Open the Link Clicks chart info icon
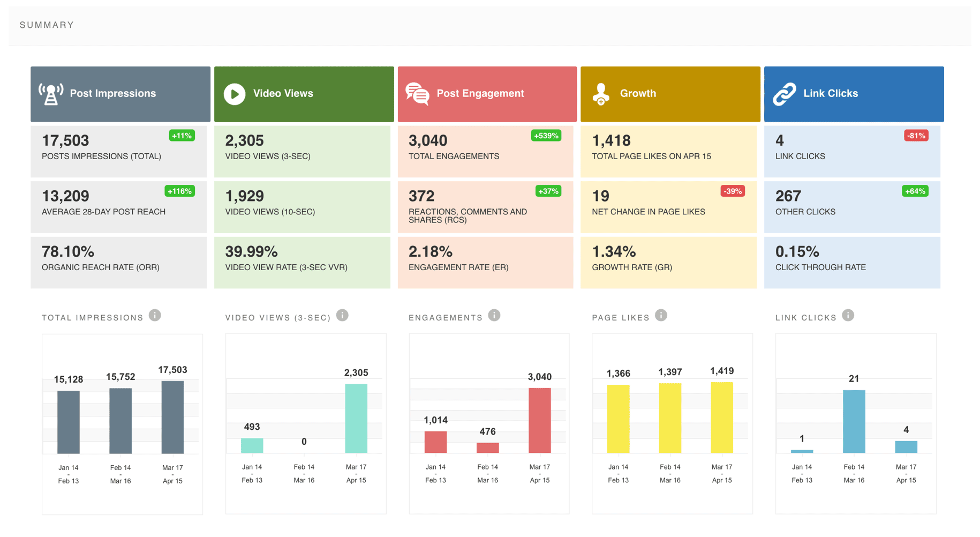The height and width of the screenshot is (537, 980). tap(848, 315)
